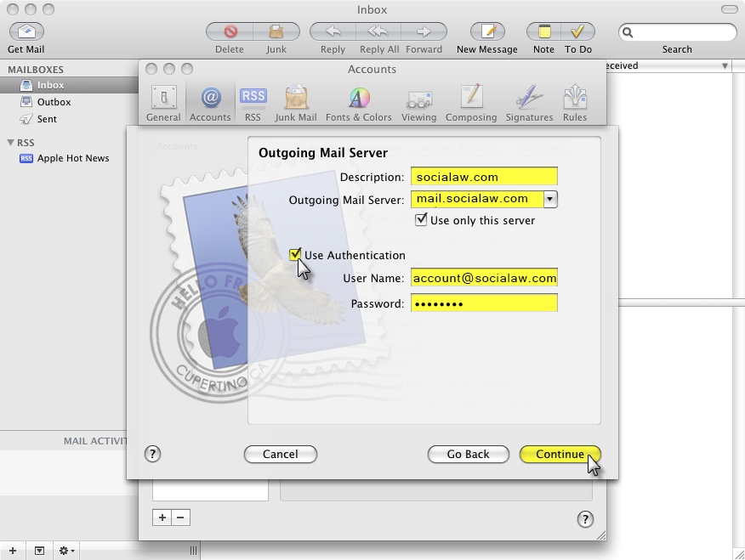
Task: Open the Junk Mail preferences pane
Action: [x=295, y=103]
